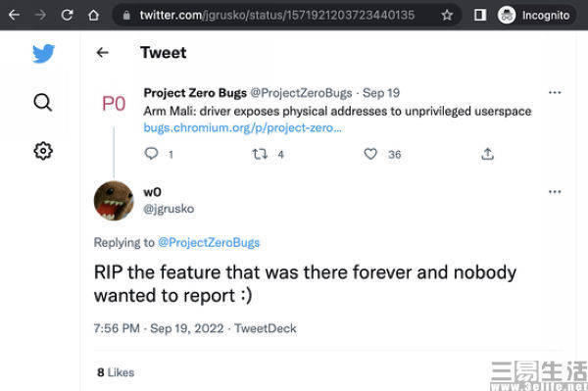The height and width of the screenshot is (391, 588).
Task: Open the Incognito profile button
Action: (x=535, y=15)
